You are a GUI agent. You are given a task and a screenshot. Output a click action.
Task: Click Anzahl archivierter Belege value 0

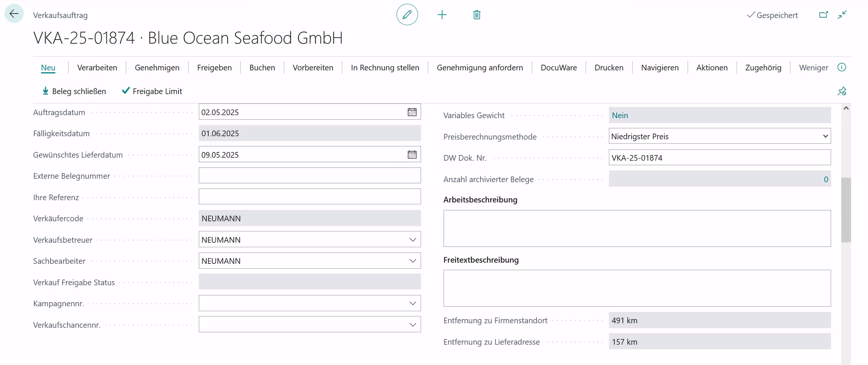tap(826, 179)
